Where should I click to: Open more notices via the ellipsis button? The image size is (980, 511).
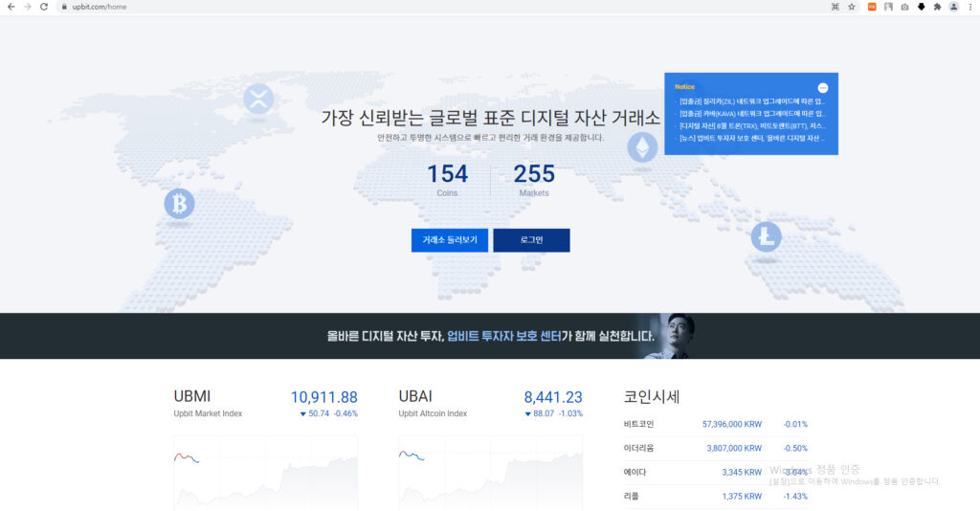point(823,88)
